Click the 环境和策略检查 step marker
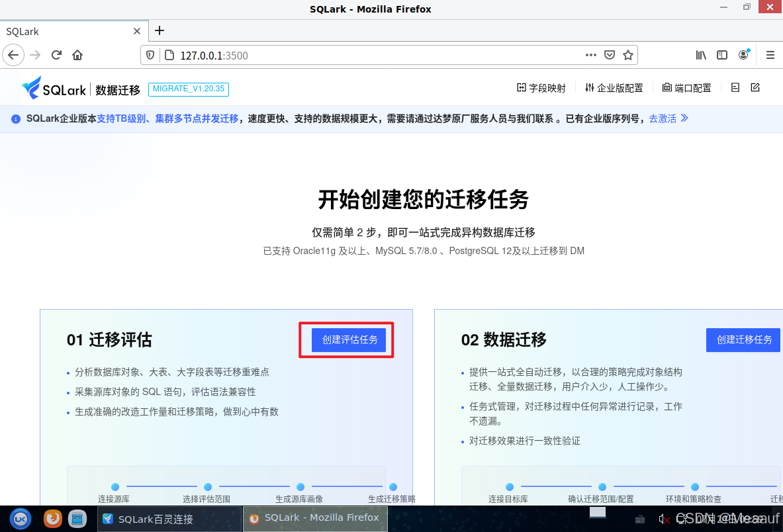 click(x=694, y=487)
